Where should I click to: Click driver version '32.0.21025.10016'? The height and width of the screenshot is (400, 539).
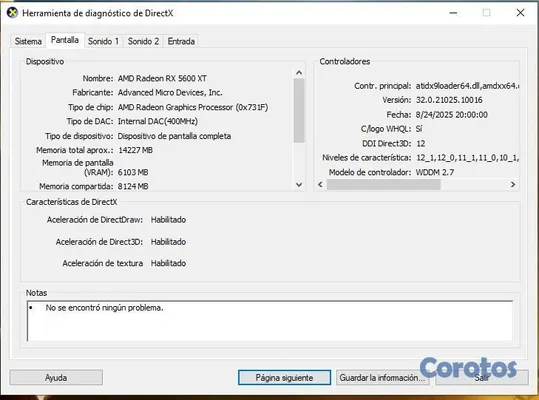click(x=449, y=100)
